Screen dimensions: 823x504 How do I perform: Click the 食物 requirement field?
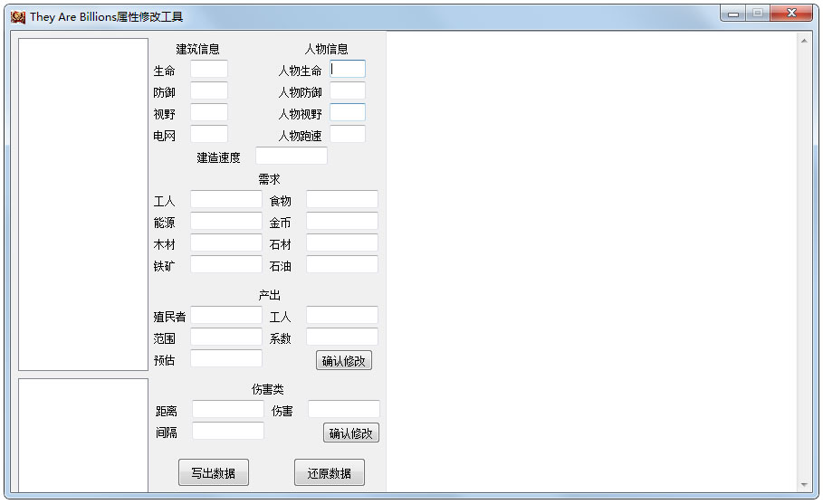341,199
